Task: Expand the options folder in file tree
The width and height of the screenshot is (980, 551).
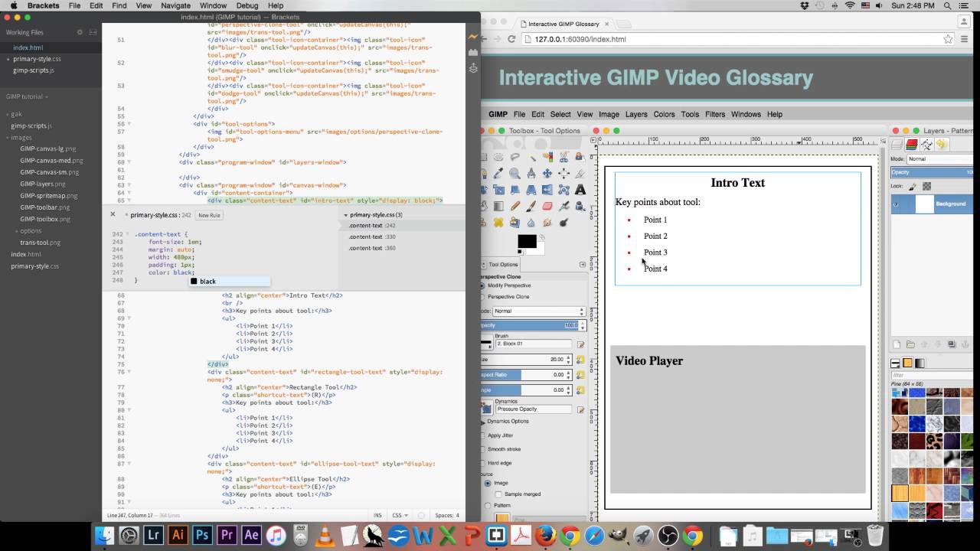Action: 28,231
